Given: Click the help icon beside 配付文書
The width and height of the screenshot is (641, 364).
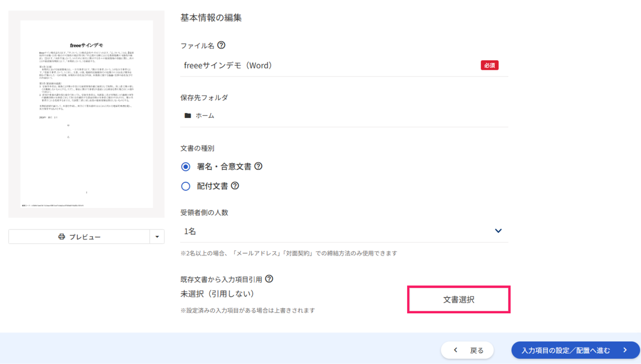Looking at the screenshot, I should [235, 186].
